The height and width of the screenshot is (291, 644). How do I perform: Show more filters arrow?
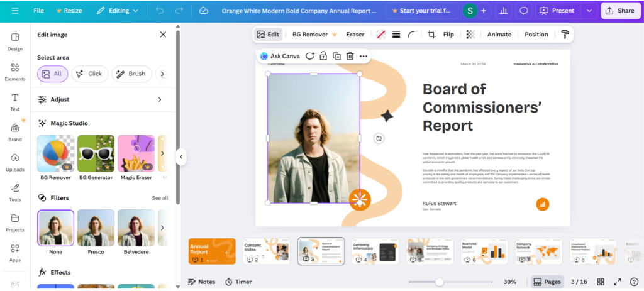[x=162, y=228]
